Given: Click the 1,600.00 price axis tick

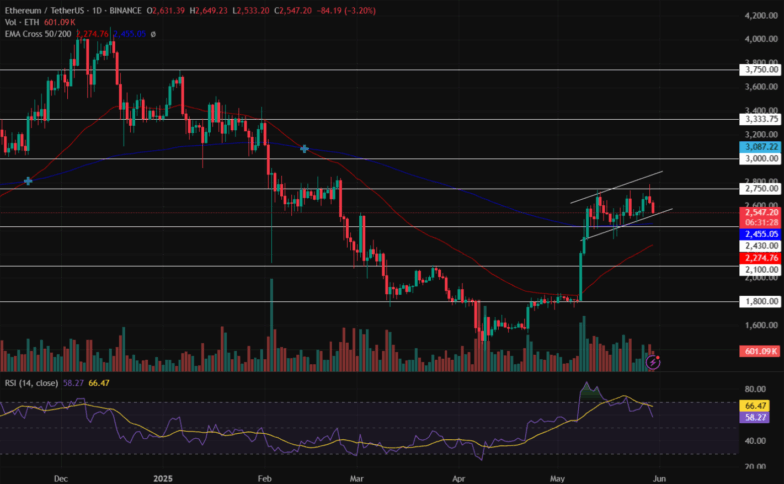Looking at the screenshot, I should 761,325.
